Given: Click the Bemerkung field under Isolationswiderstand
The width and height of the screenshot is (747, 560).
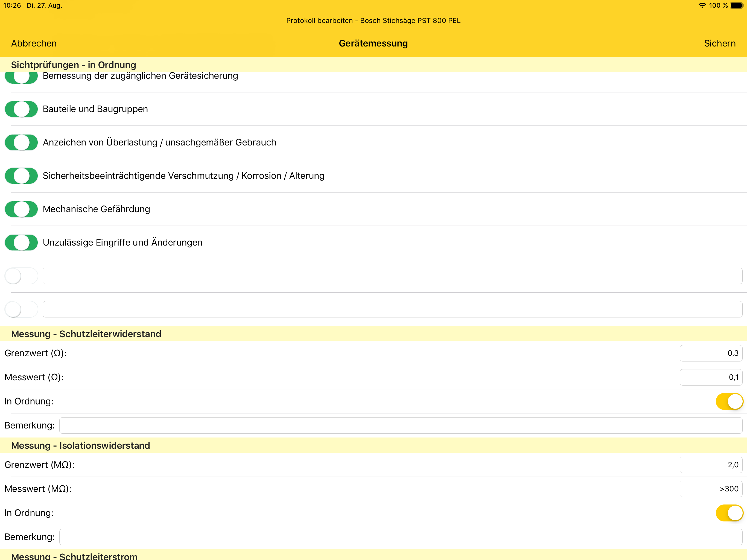Looking at the screenshot, I should [x=401, y=537].
